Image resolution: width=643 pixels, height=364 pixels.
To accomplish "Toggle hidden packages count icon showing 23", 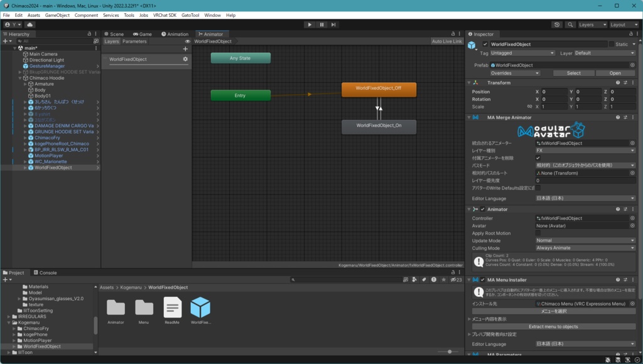I will [x=456, y=279].
